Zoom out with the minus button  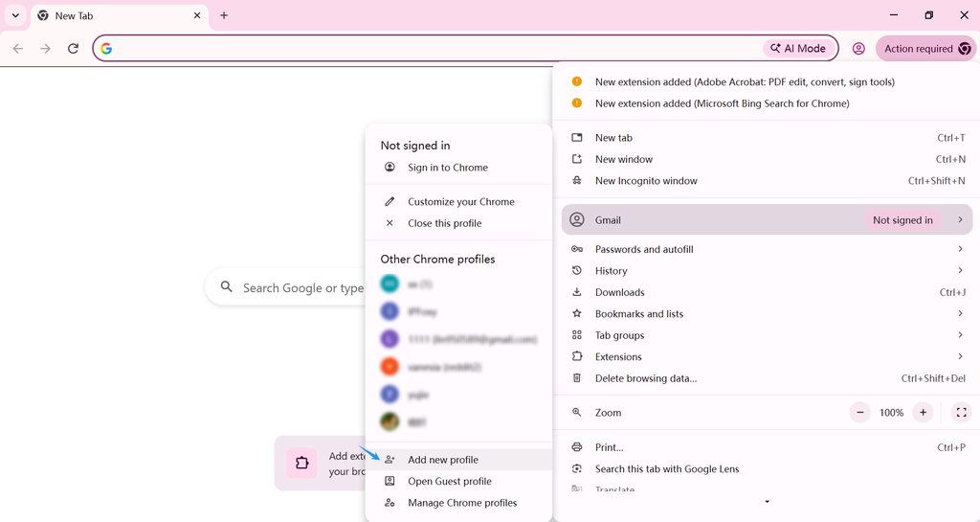(x=860, y=413)
